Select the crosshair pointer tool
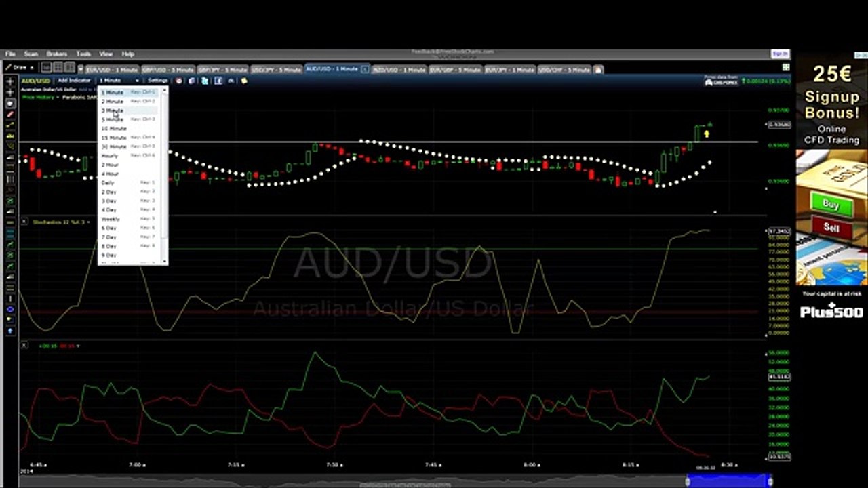This screenshot has height=488, width=868. pos(10,81)
